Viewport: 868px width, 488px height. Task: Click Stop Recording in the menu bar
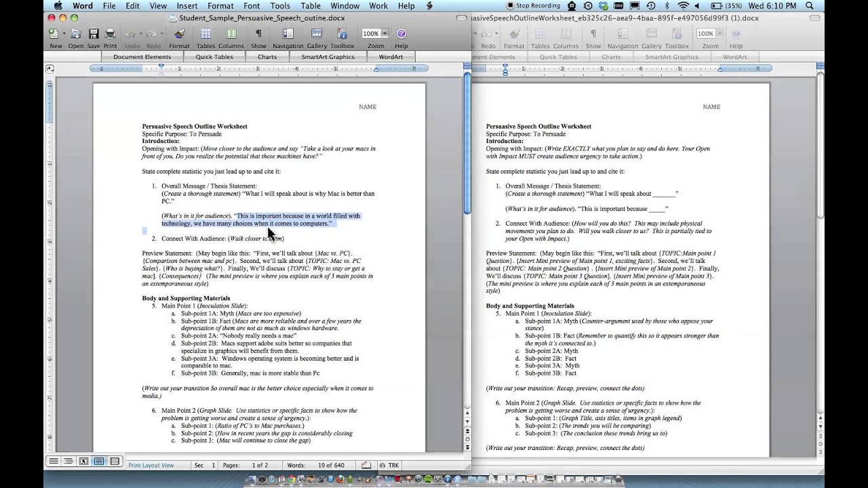coord(533,6)
